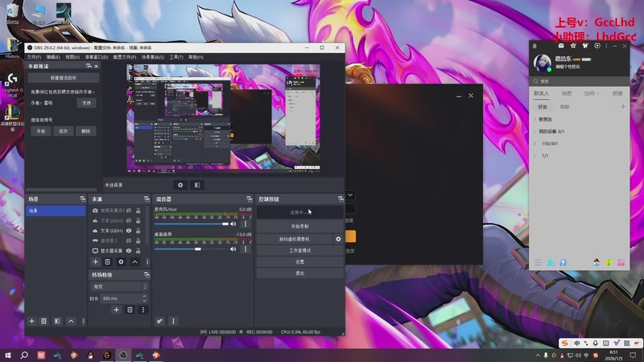Show hidden system tray icons chevron

coord(538,356)
